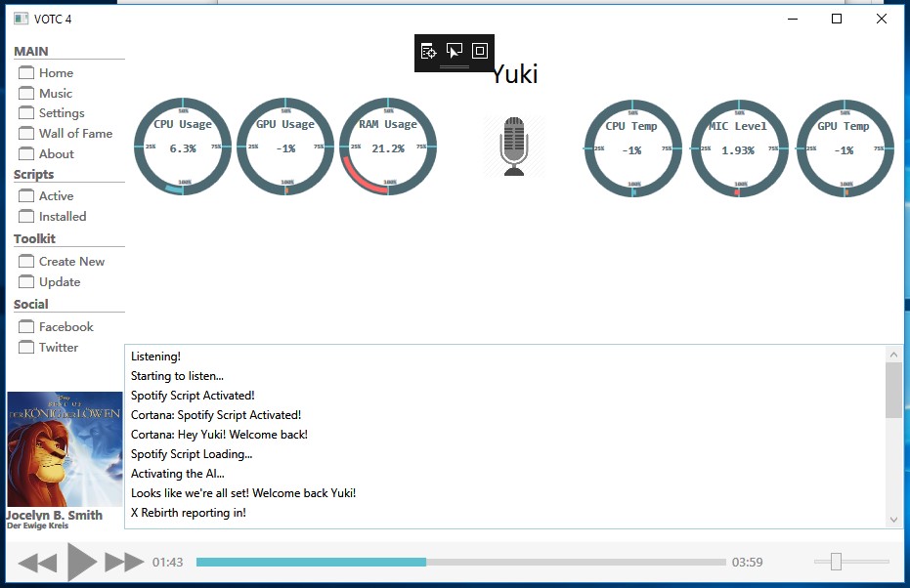Image resolution: width=910 pixels, height=588 pixels.
Task: Adjust the volume slider
Action: coord(838,562)
